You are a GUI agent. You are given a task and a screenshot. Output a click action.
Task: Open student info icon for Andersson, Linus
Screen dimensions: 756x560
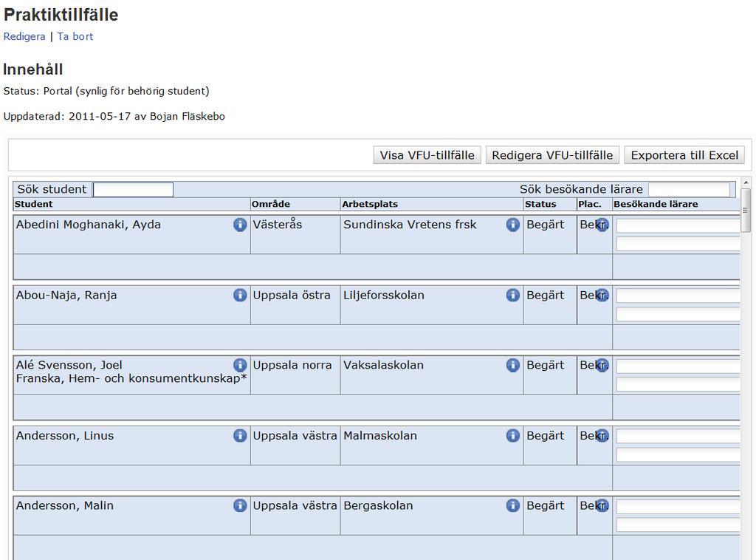[240, 436]
